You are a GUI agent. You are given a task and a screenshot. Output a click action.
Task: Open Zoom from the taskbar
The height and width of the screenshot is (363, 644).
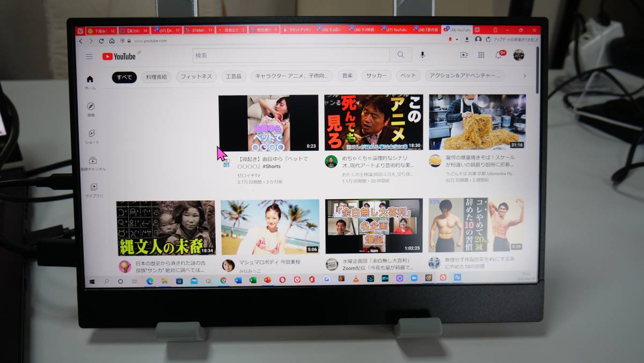click(414, 278)
